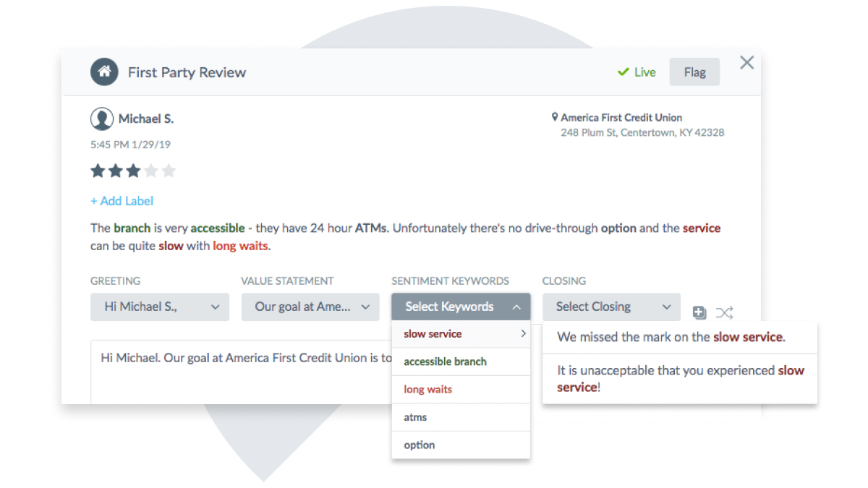Screen dimensions: 868x488
Task: Click Michael S. user avatar icon
Action: click(102, 119)
